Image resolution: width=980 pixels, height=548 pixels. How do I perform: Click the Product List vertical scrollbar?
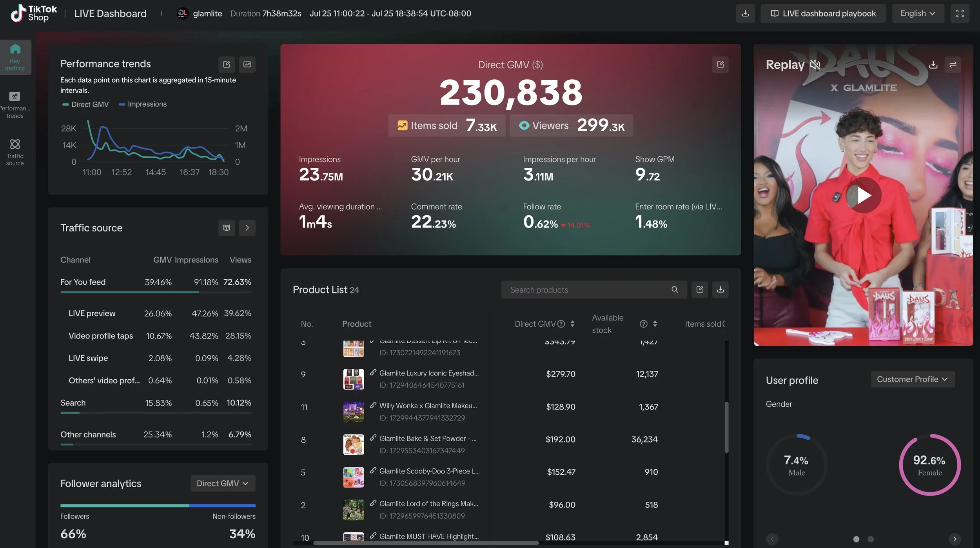coord(726,428)
